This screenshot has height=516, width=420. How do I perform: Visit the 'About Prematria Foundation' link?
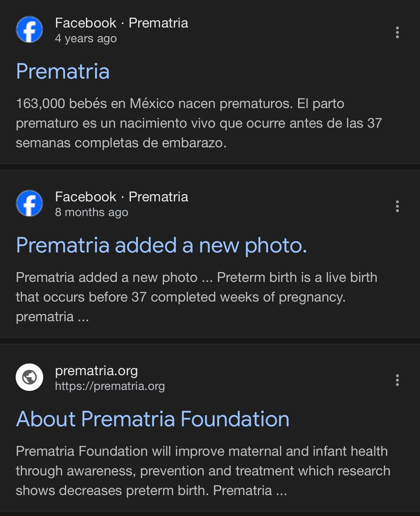coord(153,419)
